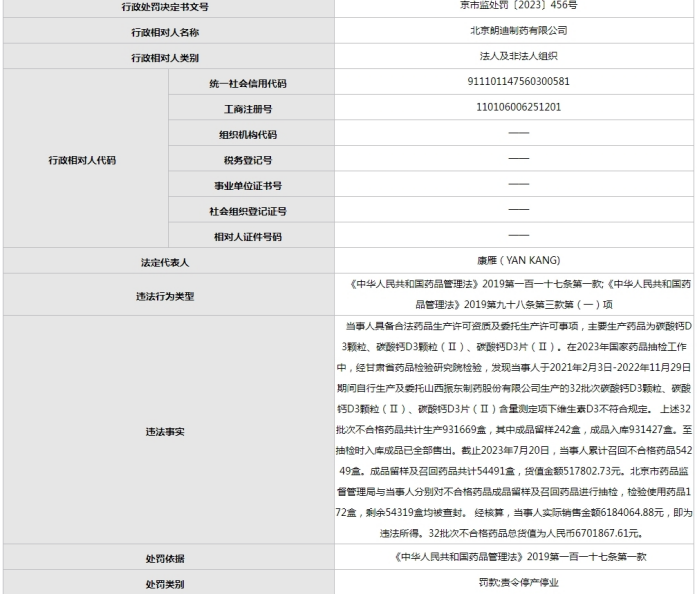This screenshot has height=595, width=697.
Task: Click the '社会组织登记证号' label
Action: pos(248,211)
